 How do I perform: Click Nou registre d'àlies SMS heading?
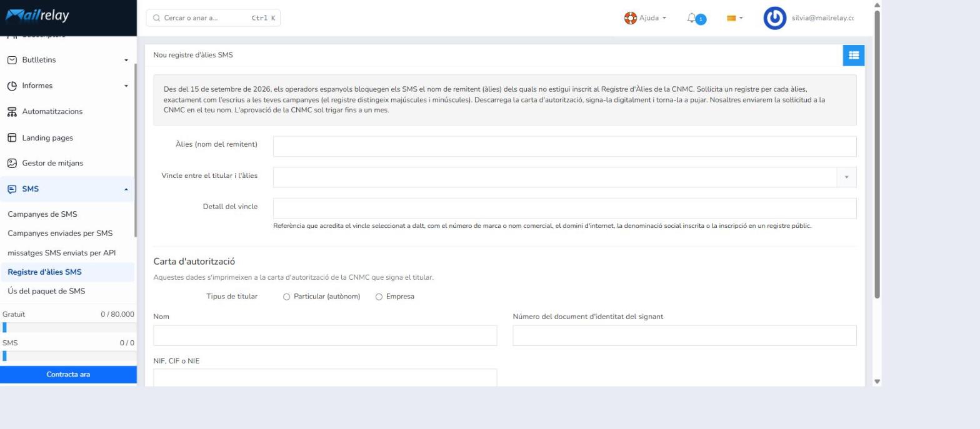(x=193, y=55)
